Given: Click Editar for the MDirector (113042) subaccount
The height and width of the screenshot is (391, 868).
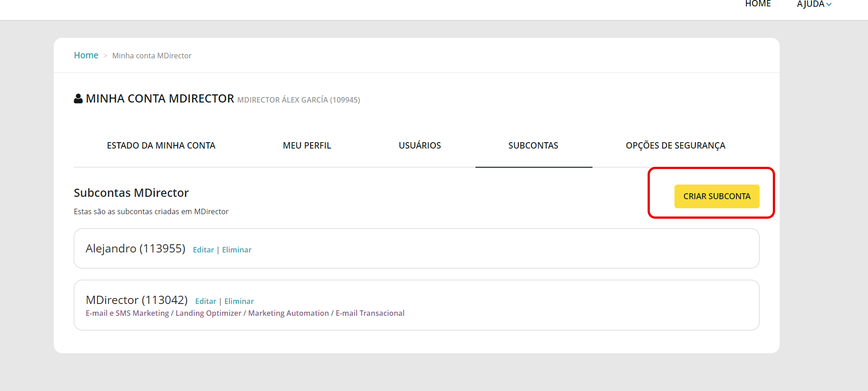Looking at the screenshot, I should [205, 301].
